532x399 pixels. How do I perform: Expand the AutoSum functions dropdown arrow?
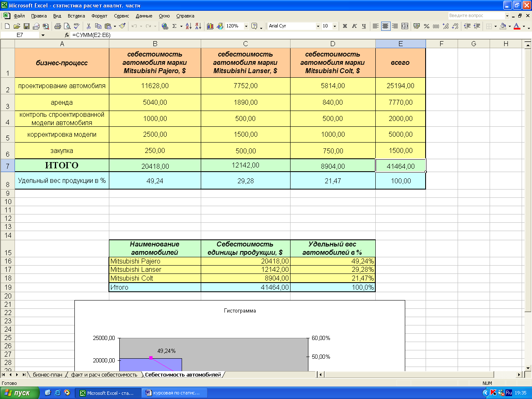click(181, 26)
